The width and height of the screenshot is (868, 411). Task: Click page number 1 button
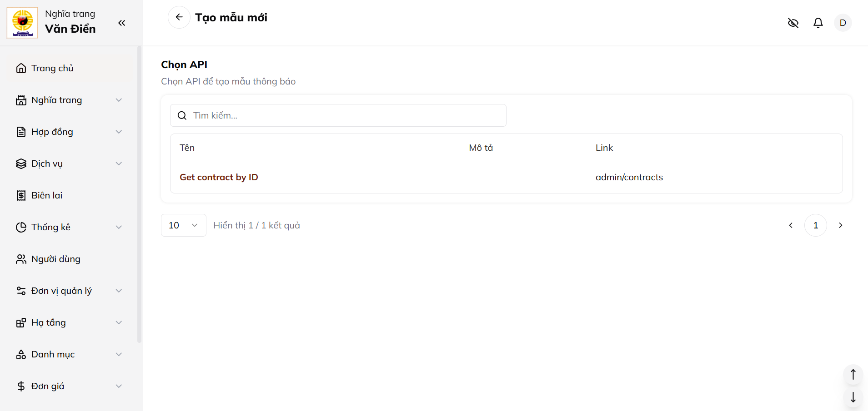815,225
